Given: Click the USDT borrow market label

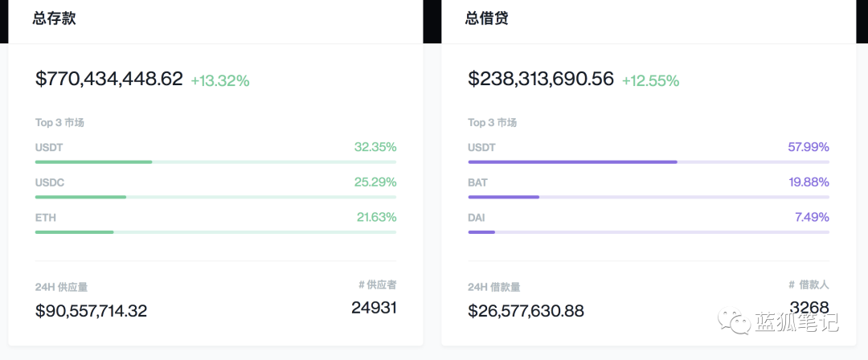Looking at the screenshot, I should point(481,148).
